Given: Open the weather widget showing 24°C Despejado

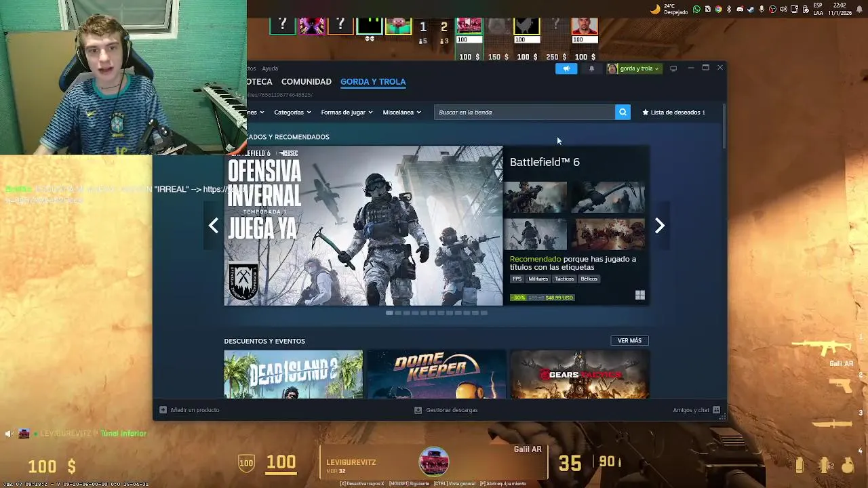Looking at the screenshot, I should (669, 9).
